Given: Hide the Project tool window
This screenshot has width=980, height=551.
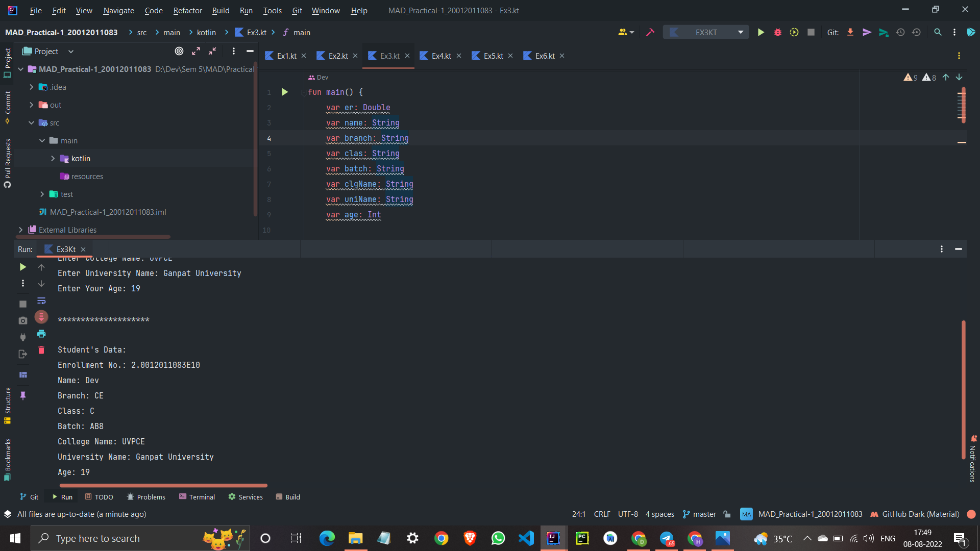Looking at the screenshot, I should (x=250, y=51).
